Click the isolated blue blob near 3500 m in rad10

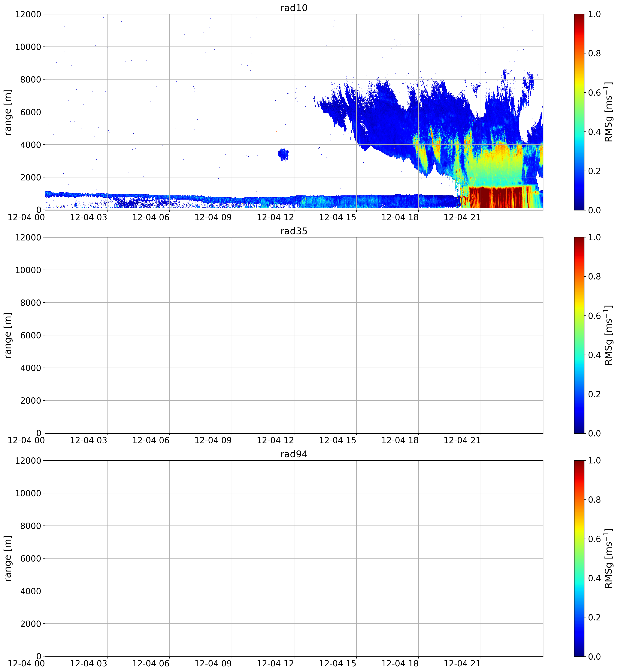click(283, 154)
